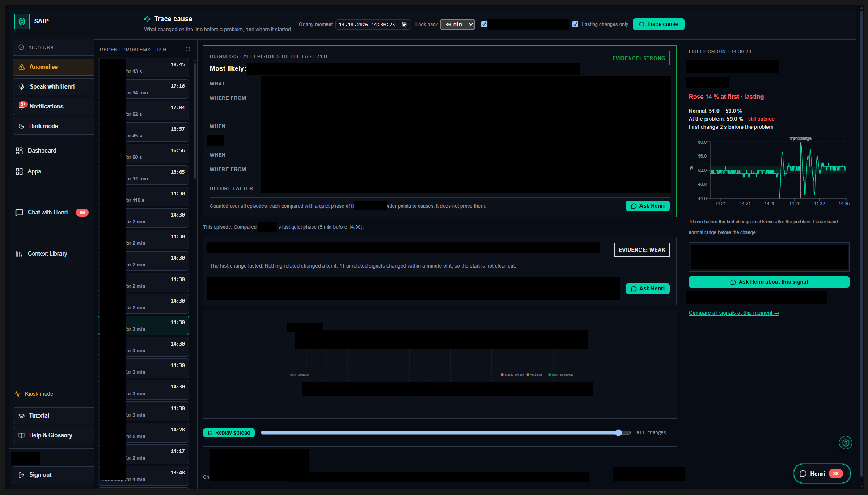Click Ask Henri about this signal
The width and height of the screenshot is (868, 495).
pos(769,282)
